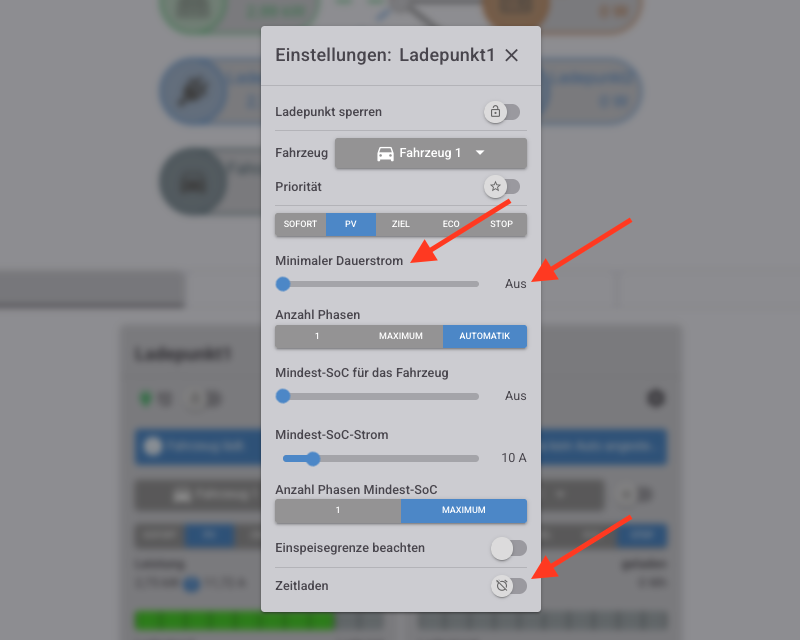
Task: Select the STOP charge mode
Action: (501, 224)
